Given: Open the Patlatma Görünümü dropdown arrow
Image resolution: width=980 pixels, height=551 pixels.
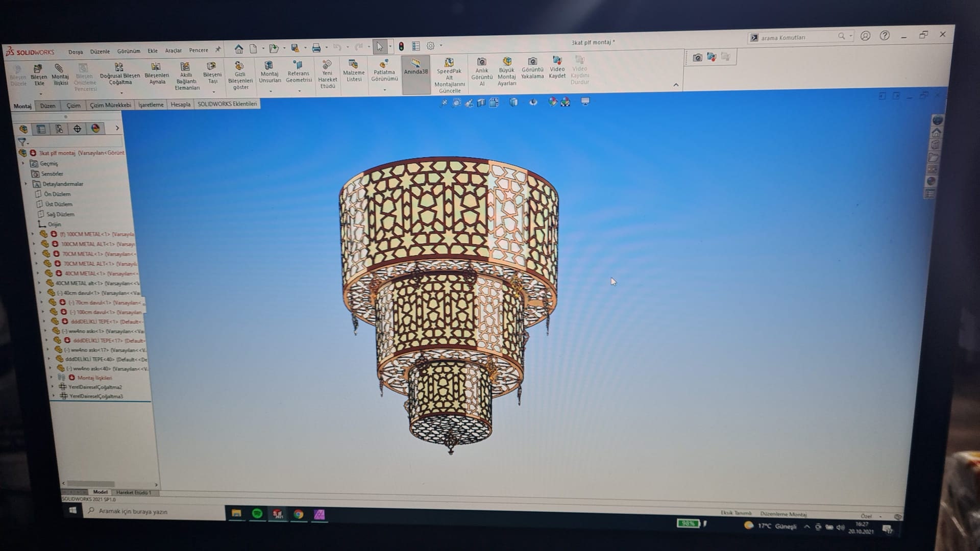Looking at the screenshot, I should pos(384,90).
